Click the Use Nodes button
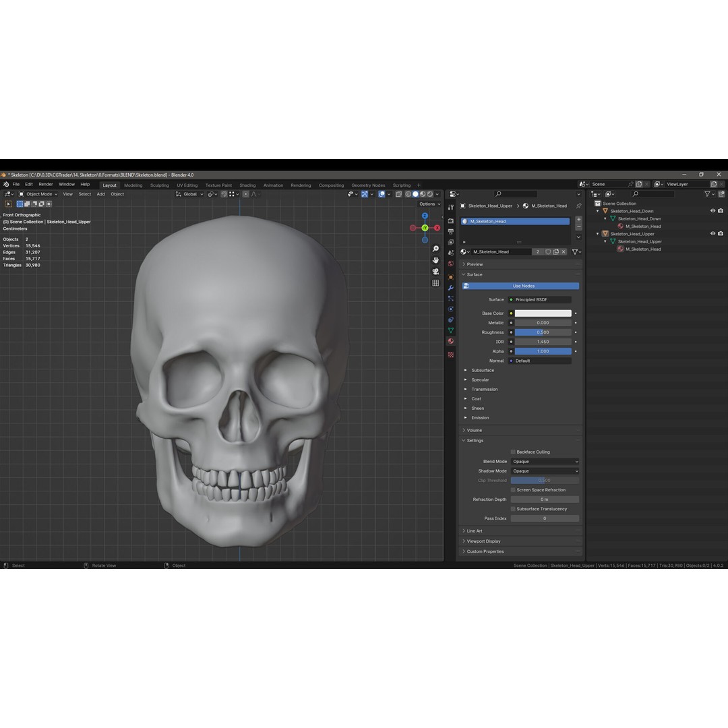The height and width of the screenshot is (728, 728). coord(520,286)
